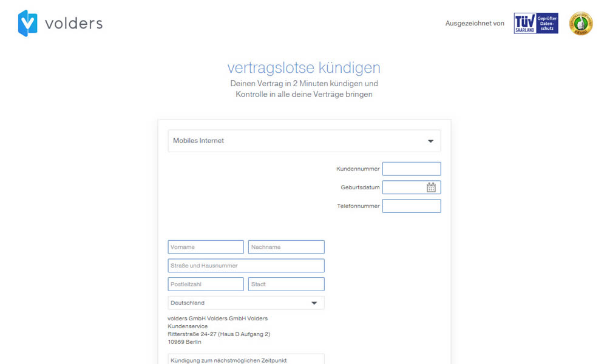Viewport: 607px width, 364px height.
Task: Open the Deutschland country dropdown
Action: coord(314,303)
